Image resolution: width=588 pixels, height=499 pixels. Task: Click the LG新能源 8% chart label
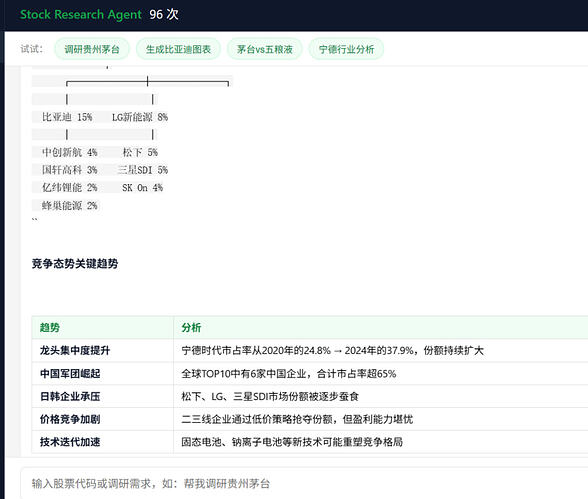(x=140, y=117)
